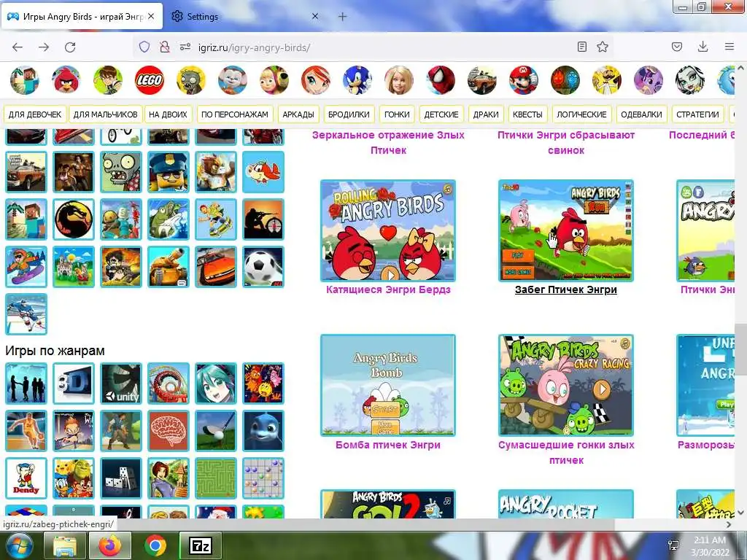Open a new browser tab
This screenshot has height=560, width=747.
[x=343, y=16]
